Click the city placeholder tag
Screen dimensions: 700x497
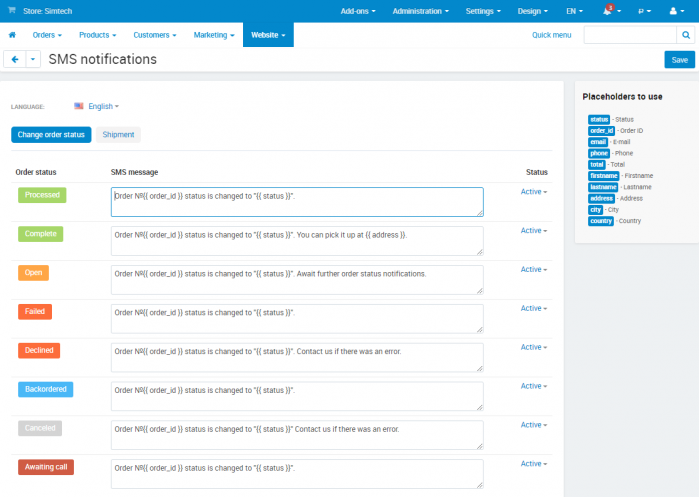pyautogui.click(x=596, y=209)
